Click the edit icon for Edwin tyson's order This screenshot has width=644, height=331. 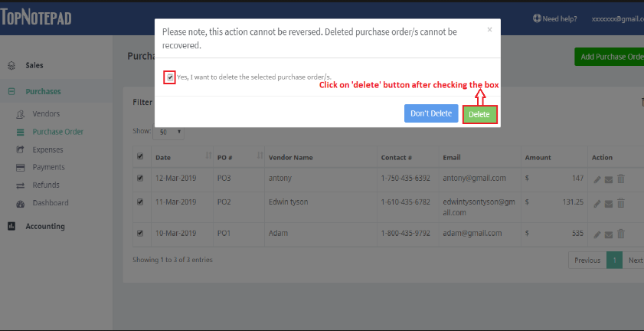click(x=597, y=203)
